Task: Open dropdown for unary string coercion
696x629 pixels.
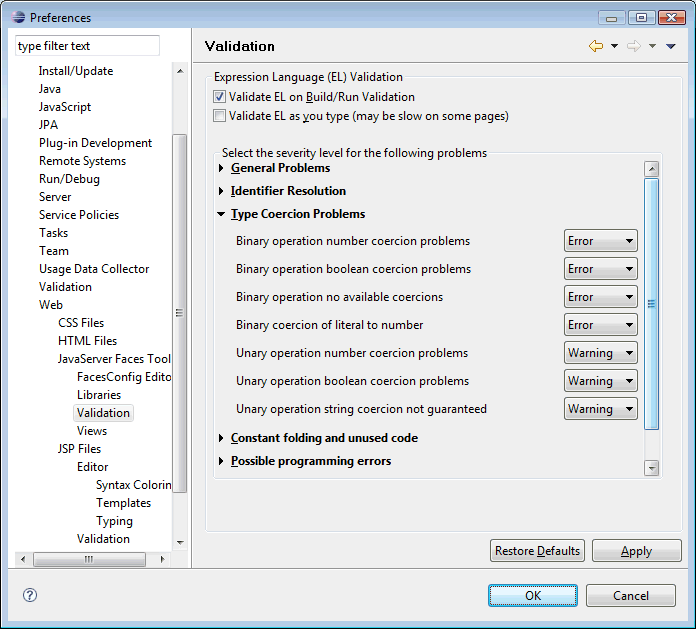Action: pos(601,408)
